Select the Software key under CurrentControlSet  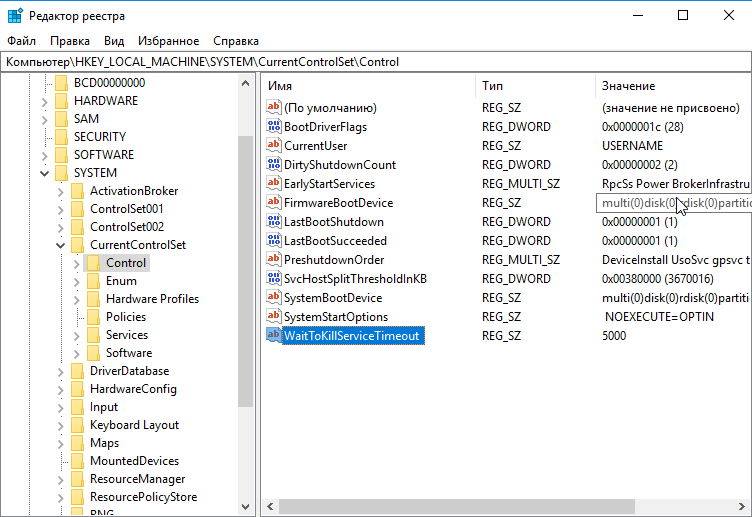click(x=129, y=353)
